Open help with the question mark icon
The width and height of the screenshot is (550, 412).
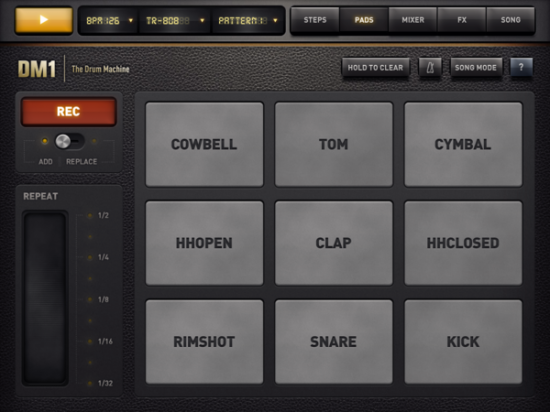click(x=521, y=67)
